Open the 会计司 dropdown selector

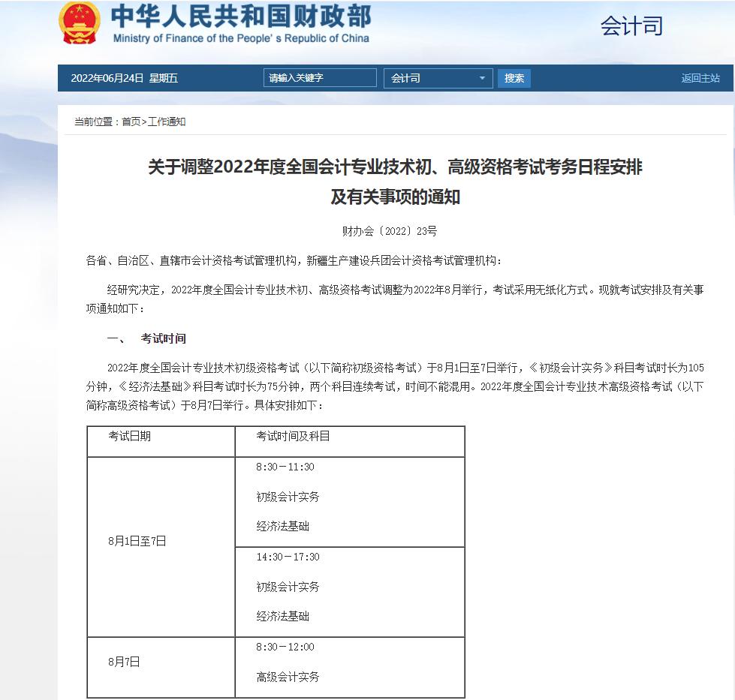(438, 78)
